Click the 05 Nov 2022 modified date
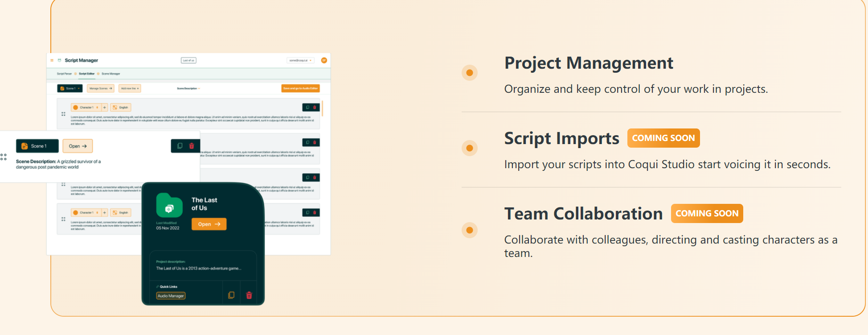 coord(168,228)
